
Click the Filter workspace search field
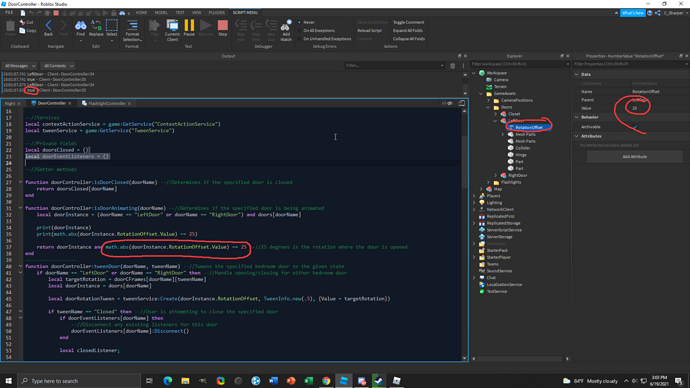[520, 64]
